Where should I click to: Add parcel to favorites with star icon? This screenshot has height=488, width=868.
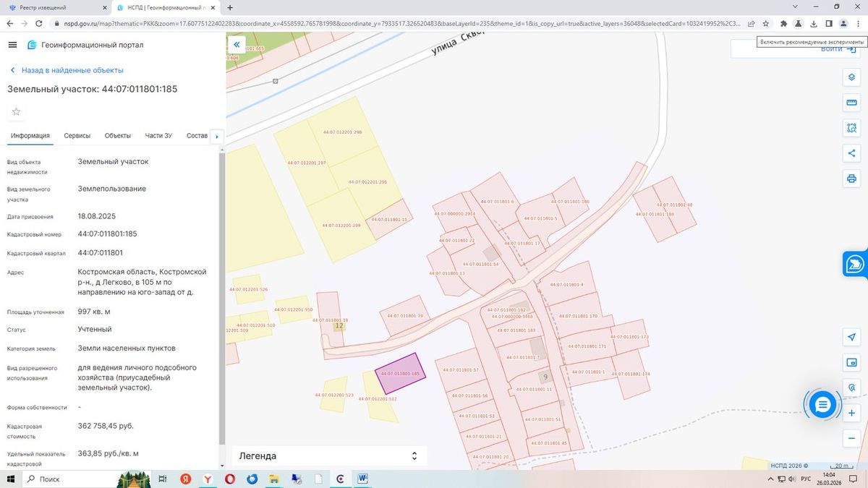pyautogui.click(x=17, y=112)
